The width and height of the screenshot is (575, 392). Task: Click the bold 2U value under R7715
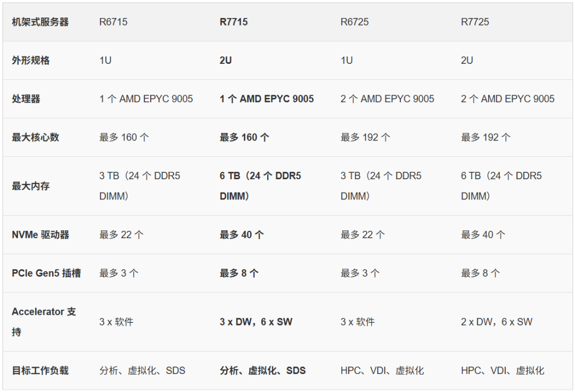click(226, 61)
